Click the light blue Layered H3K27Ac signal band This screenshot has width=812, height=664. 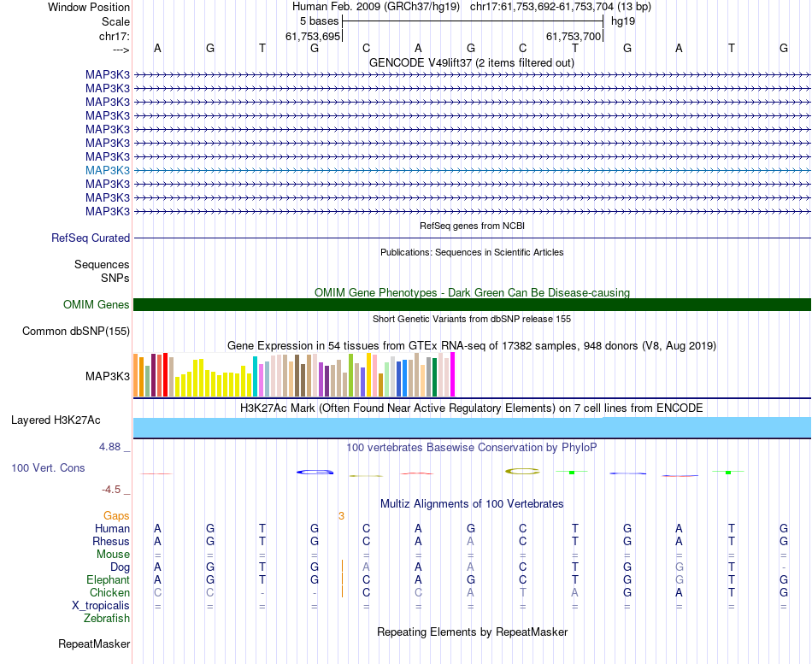click(x=472, y=428)
